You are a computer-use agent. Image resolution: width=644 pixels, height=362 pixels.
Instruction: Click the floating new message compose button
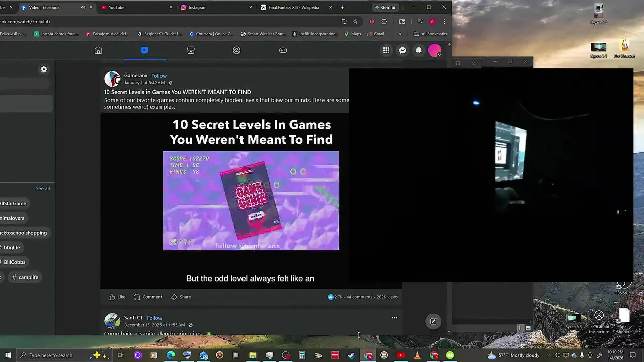[433, 321]
